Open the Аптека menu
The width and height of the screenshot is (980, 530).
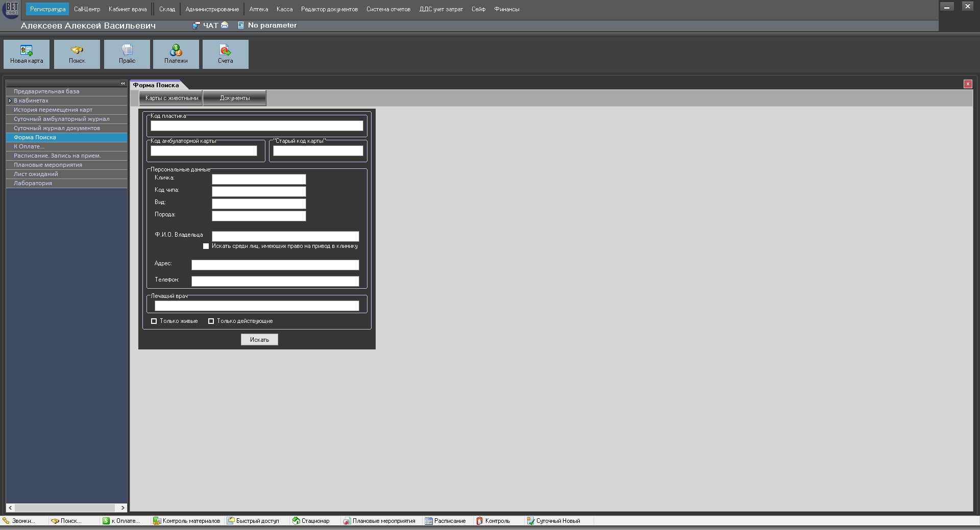pyautogui.click(x=258, y=9)
